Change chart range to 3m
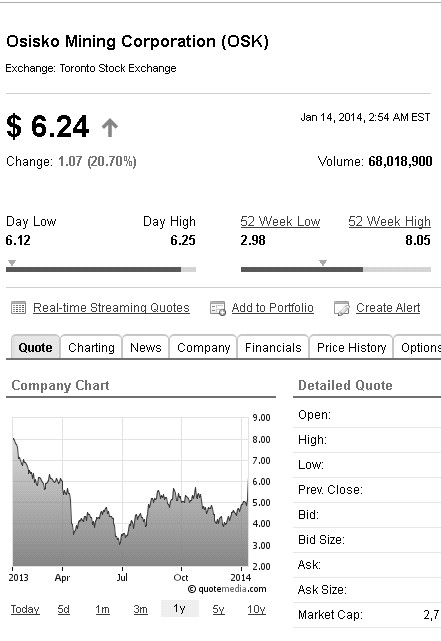The width and height of the screenshot is (441, 641). pyautogui.click(x=140, y=610)
